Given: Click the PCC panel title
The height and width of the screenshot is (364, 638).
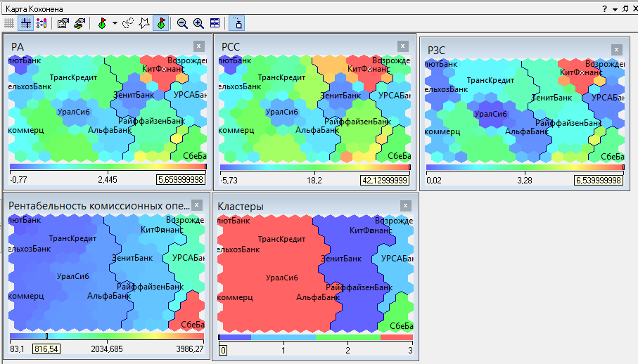Looking at the screenshot, I should point(231,47).
